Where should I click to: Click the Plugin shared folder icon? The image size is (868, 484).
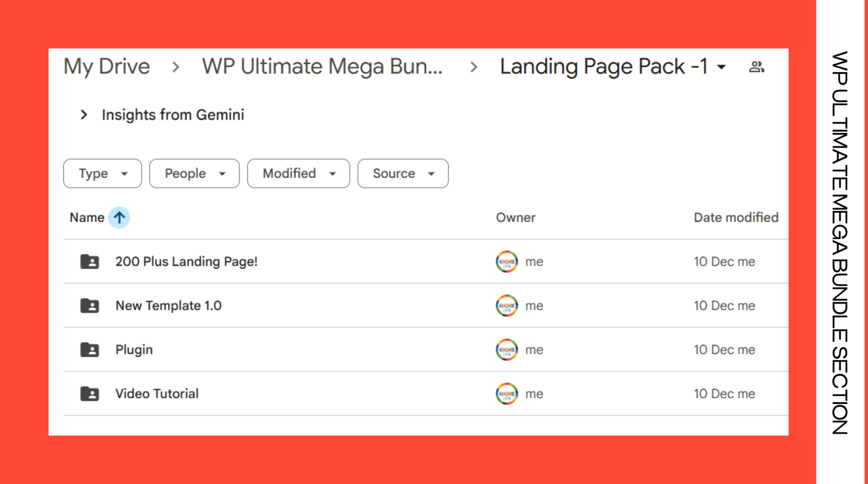[x=90, y=350]
